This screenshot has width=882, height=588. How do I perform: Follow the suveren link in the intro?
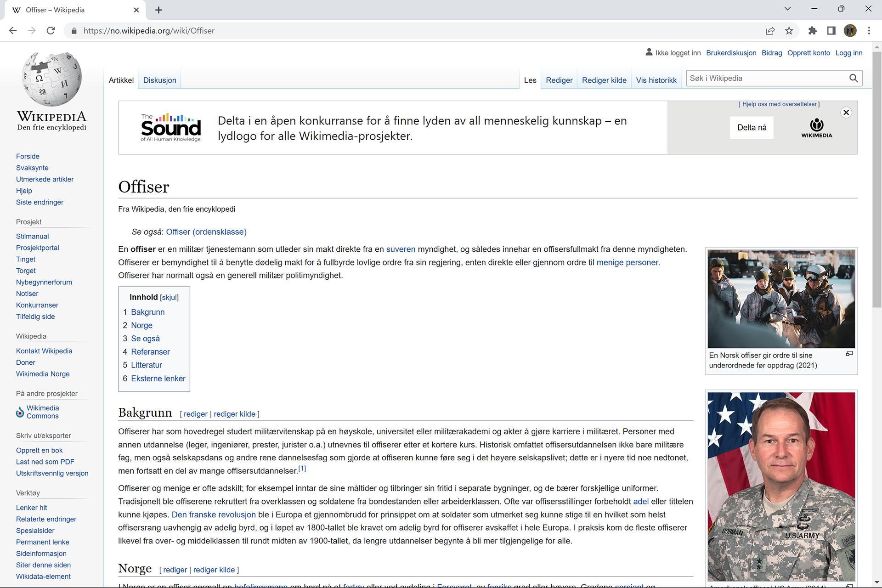point(401,249)
